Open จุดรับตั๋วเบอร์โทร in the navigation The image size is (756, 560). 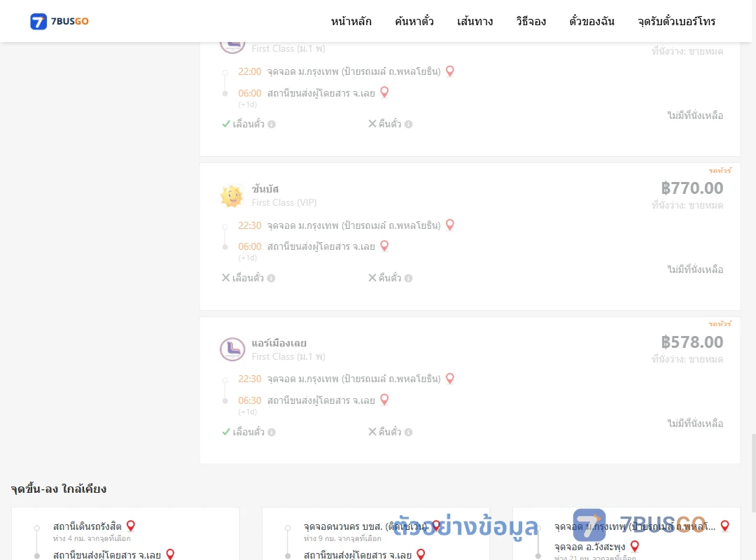[676, 21]
